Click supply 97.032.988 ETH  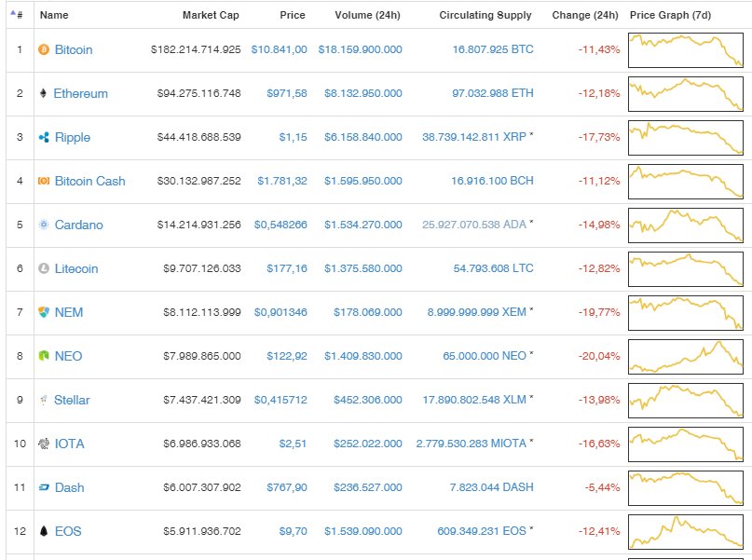(x=493, y=93)
